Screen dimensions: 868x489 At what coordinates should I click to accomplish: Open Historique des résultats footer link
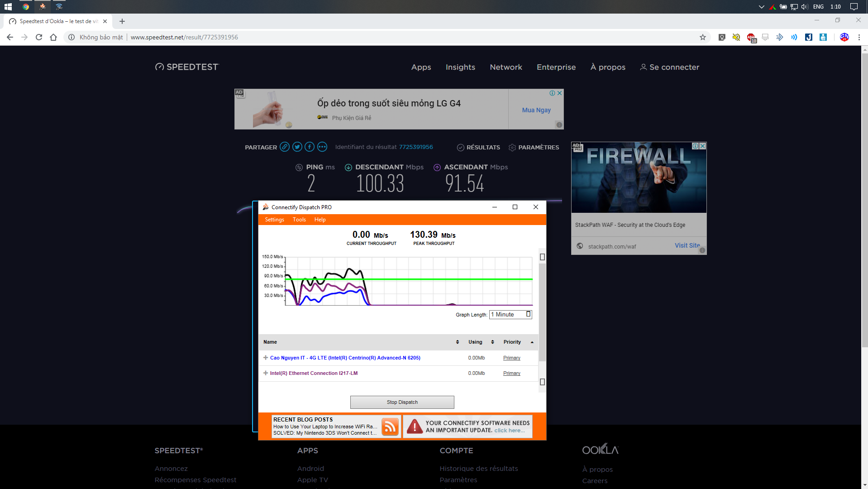(x=478, y=468)
